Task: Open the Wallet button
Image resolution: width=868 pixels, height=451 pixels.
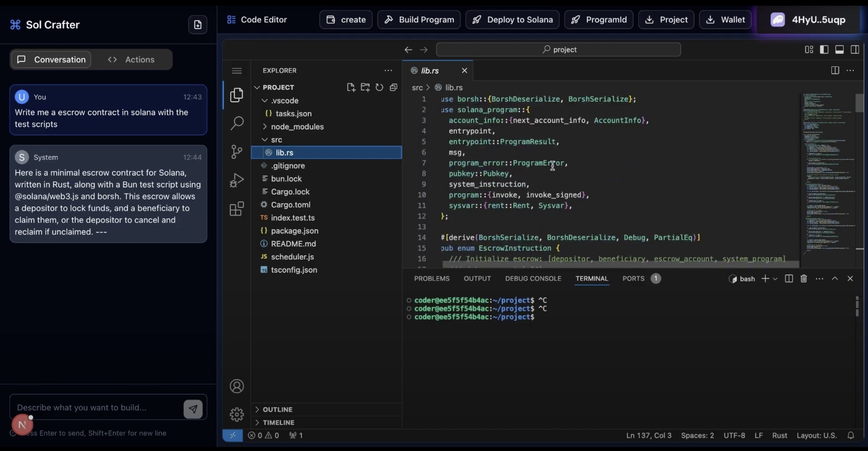Action: (725, 19)
